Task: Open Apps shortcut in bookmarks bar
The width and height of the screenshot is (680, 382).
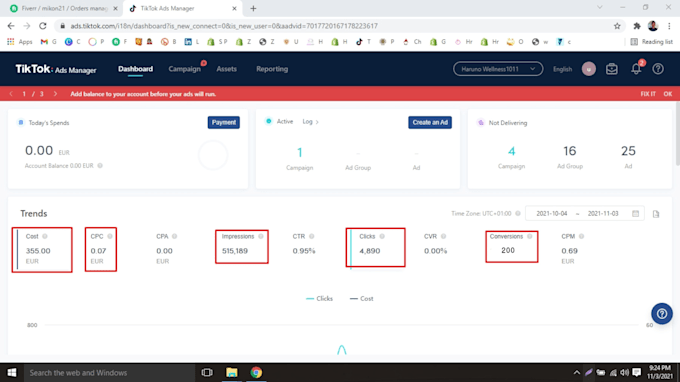Action: point(20,42)
